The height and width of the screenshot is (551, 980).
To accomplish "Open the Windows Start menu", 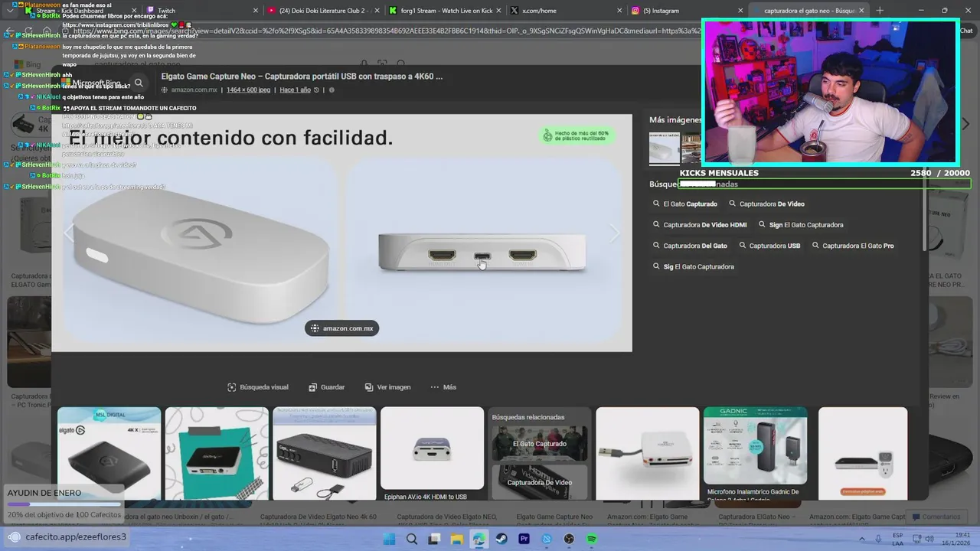I will tap(389, 539).
